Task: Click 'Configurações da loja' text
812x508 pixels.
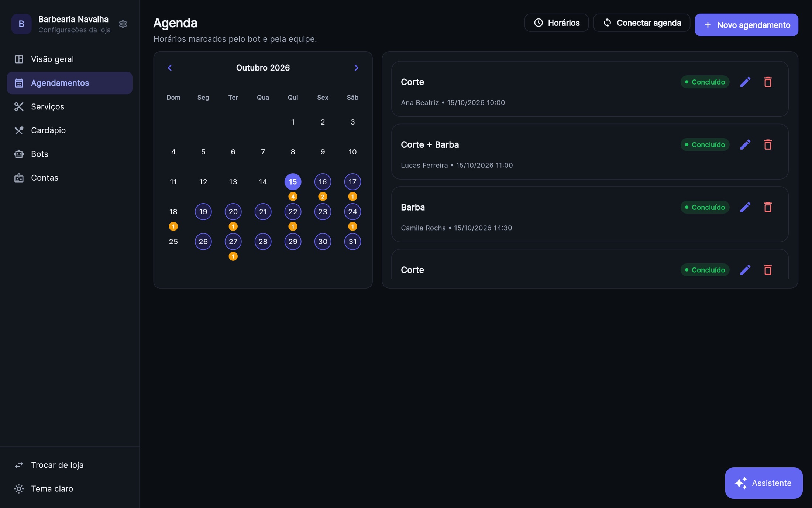Action: 75,30
